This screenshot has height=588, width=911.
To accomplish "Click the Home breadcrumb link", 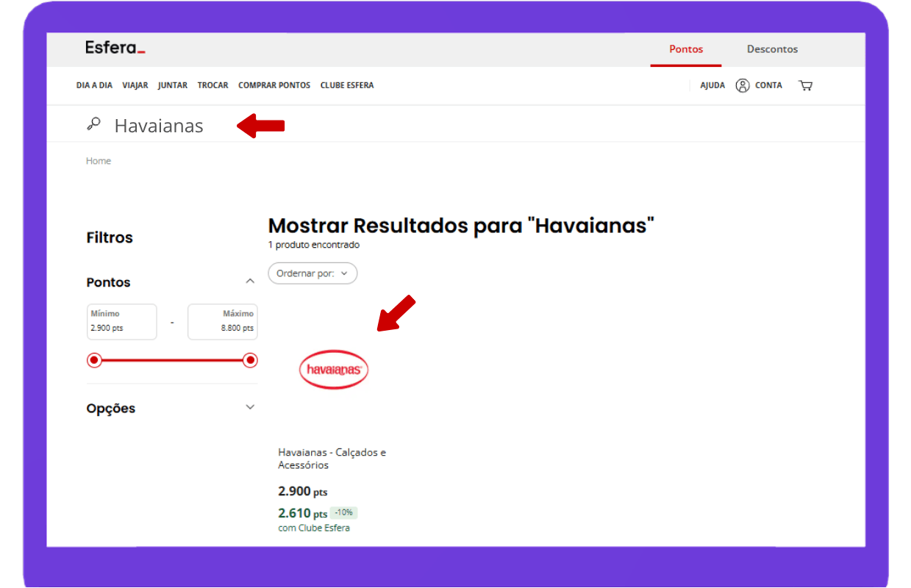I will tap(99, 161).
